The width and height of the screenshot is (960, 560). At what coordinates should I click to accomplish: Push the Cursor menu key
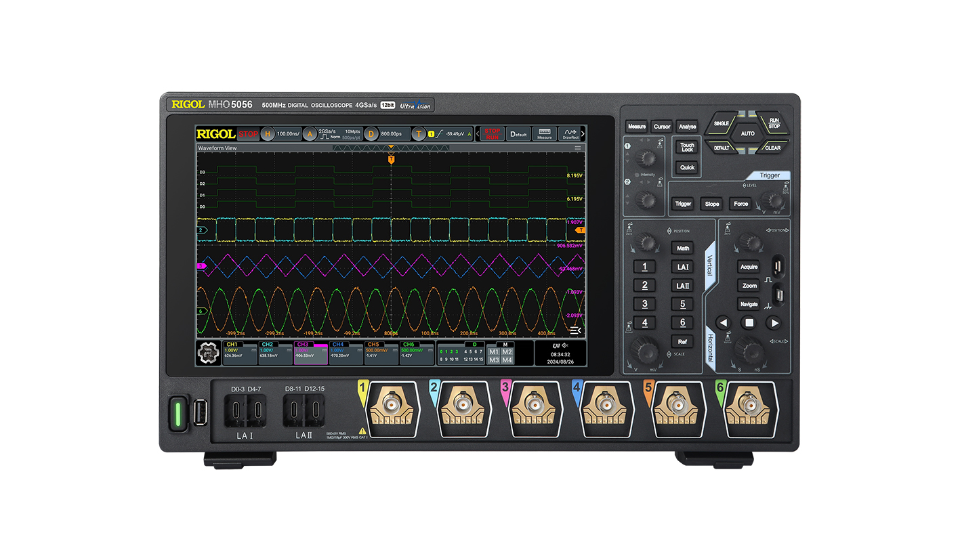(x=662, y=127)
